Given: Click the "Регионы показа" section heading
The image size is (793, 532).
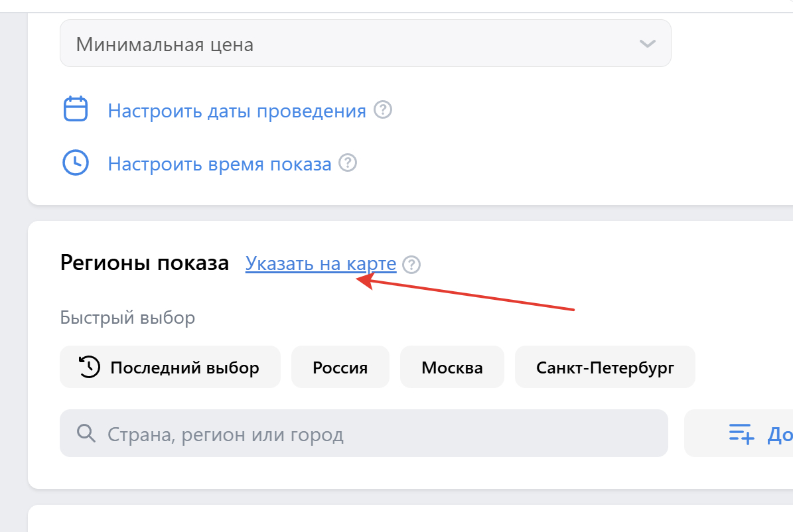Looking at the screenshot, I should pos(144,263).
